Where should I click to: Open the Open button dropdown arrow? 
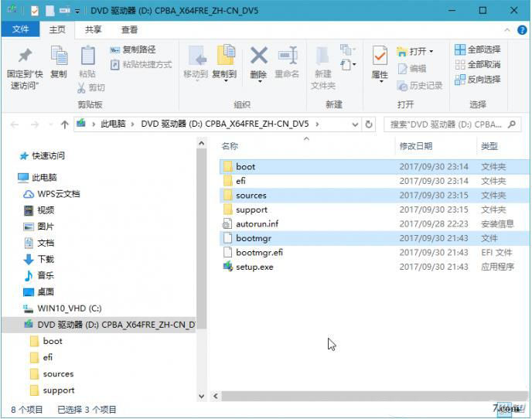pos(431,51)
